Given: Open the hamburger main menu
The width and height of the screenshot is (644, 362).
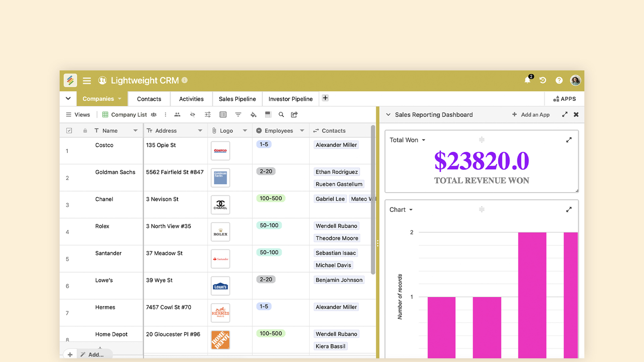Looking at the screenshot, I should [87, 81].
